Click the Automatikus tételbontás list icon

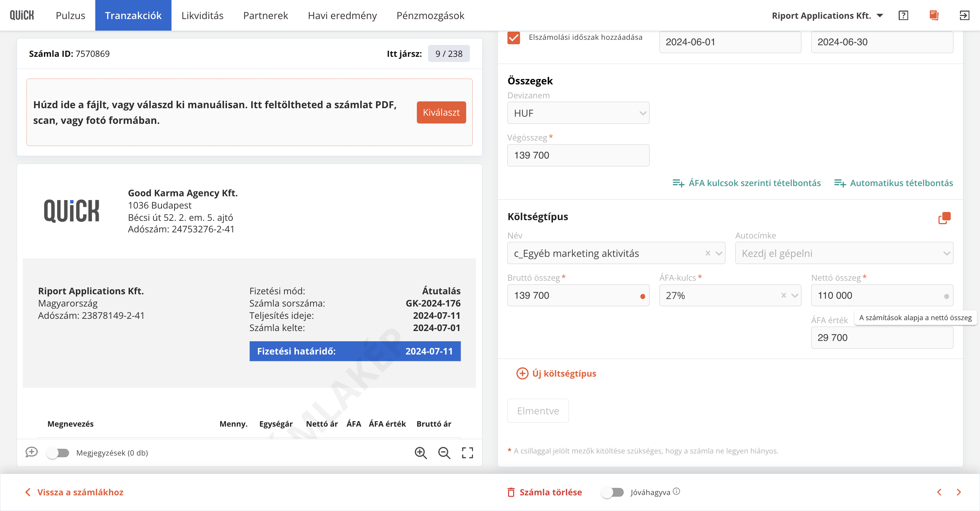[x=840, y=183]
